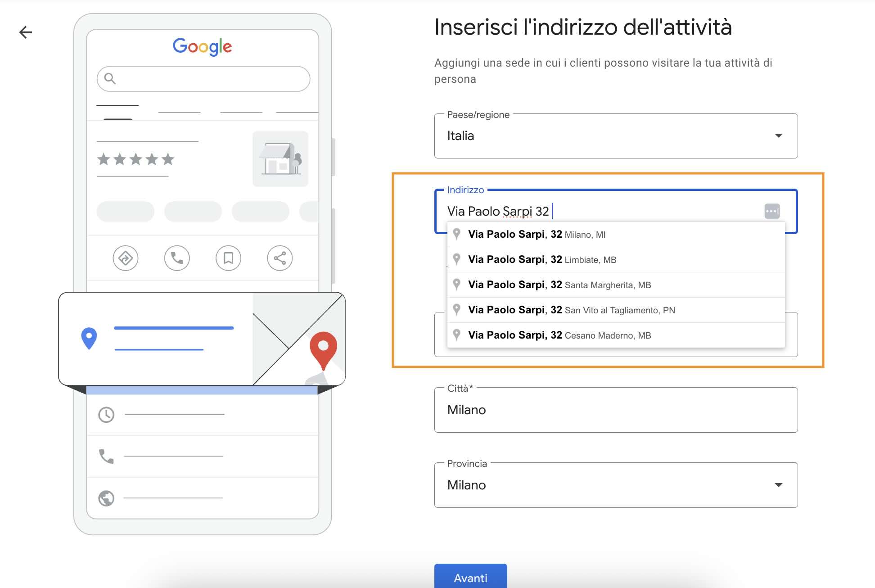Expand the Provincia Milano dropdown

pyautogui.click(x=615, y=485)
